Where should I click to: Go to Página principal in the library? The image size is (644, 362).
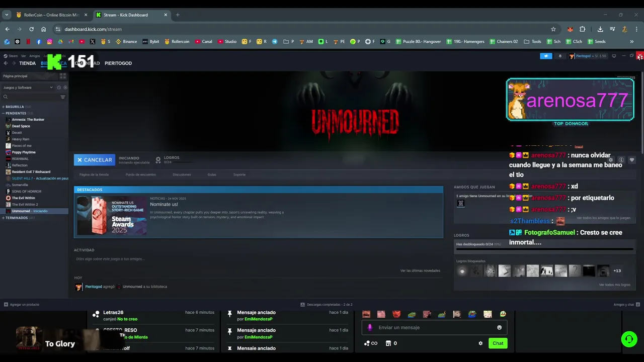coord(29,76)
